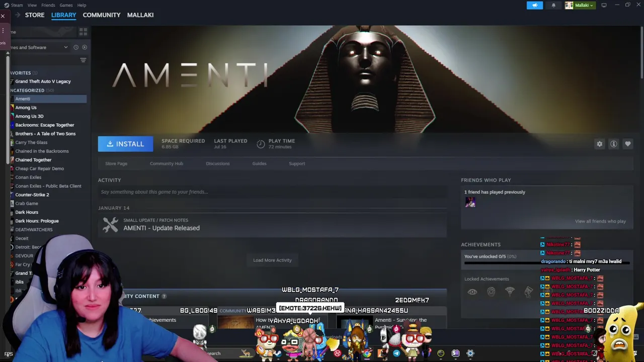Open Steam announcements megaphone button

coord(535,5)
